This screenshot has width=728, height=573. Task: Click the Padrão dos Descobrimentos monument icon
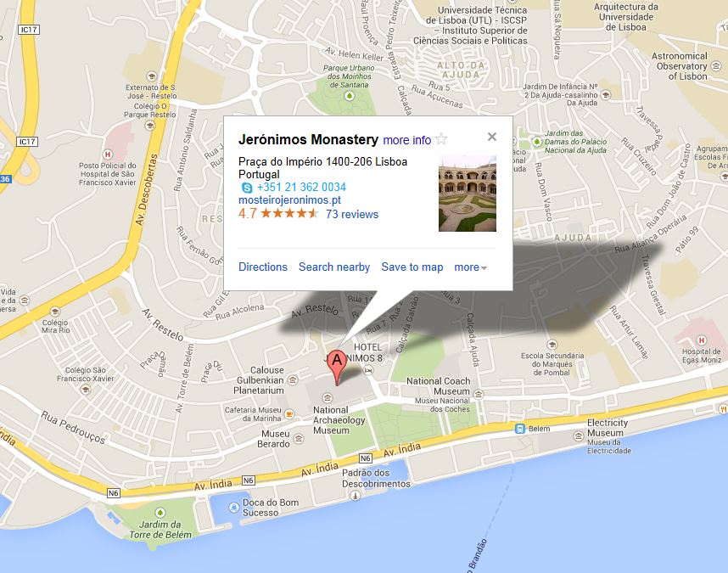coord(356,496)
